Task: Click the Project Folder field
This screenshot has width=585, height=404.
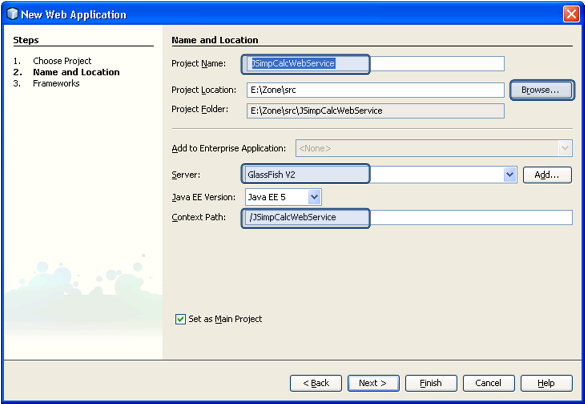Action: pyautogui.click(x=375, y=111)
